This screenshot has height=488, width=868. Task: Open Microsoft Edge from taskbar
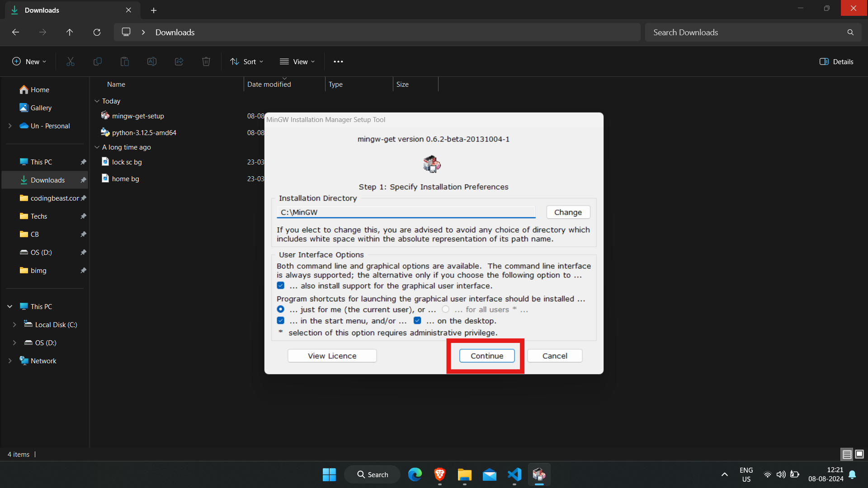(x=415, y=474)
